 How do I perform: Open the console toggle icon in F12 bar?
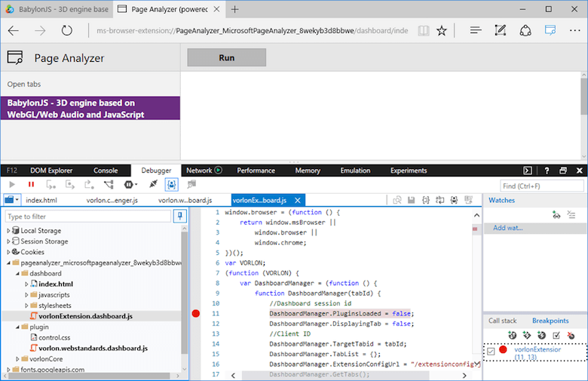click(x=528, y=171)
